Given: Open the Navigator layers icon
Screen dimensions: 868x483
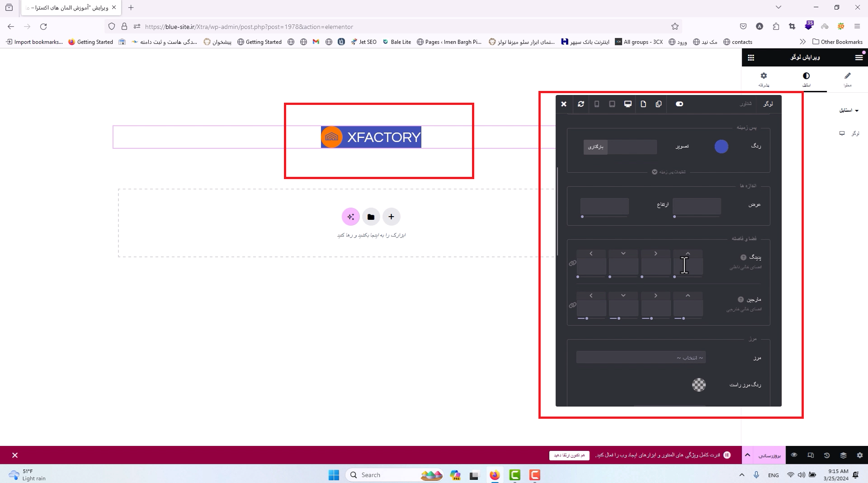Looking at the screenshot, I should (x=843, y=455).
